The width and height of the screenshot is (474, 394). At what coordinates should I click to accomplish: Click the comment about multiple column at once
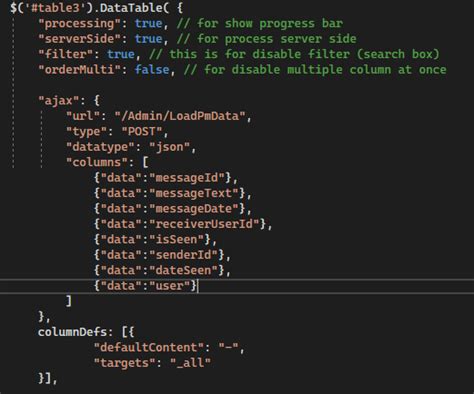tap(315, 69)
